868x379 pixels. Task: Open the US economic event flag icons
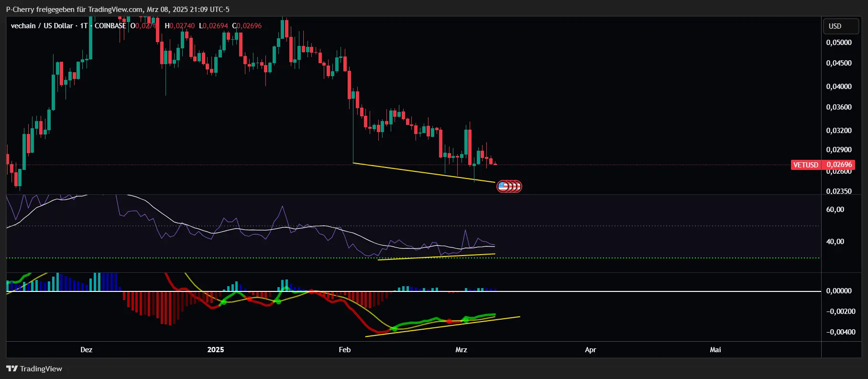click(x=509, y=186)
